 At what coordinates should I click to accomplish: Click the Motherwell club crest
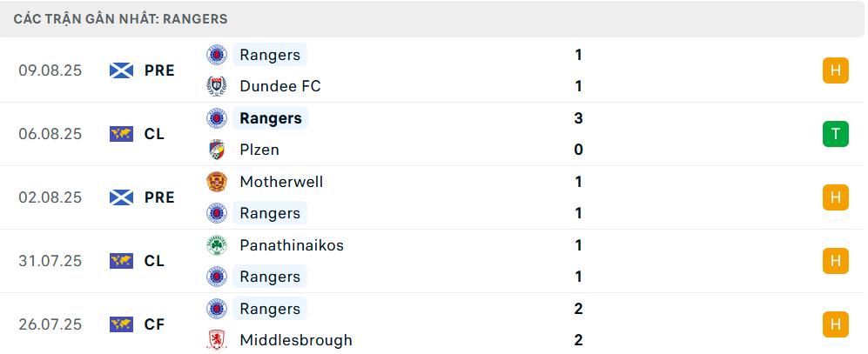pos(216,182)
